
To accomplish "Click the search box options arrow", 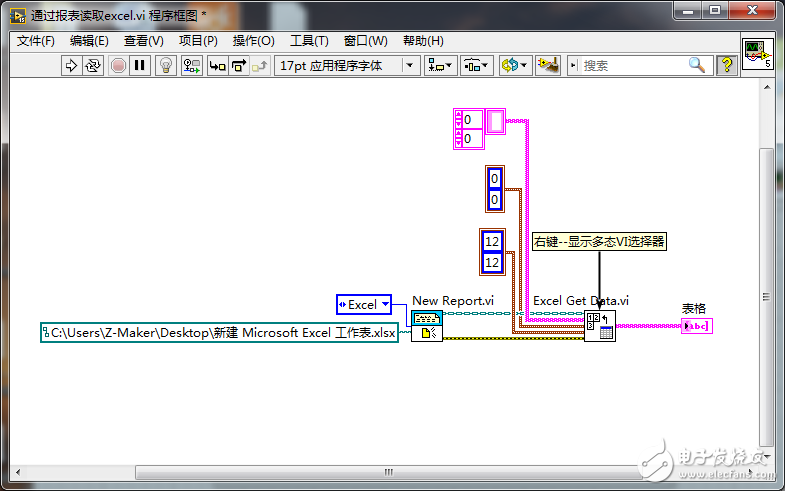I will click(x=573, y=66).
